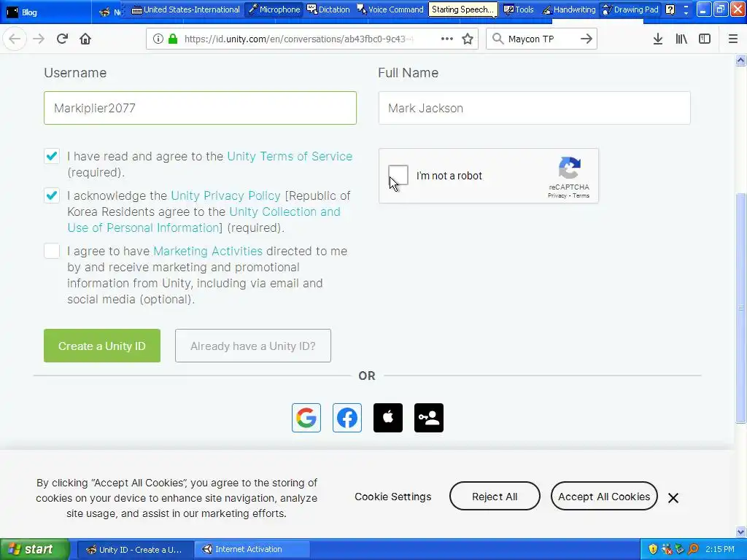Open the Unity ID taskbar window
Image resolution: width=747 pixels, height=560 pixels.
coord(135,550)
